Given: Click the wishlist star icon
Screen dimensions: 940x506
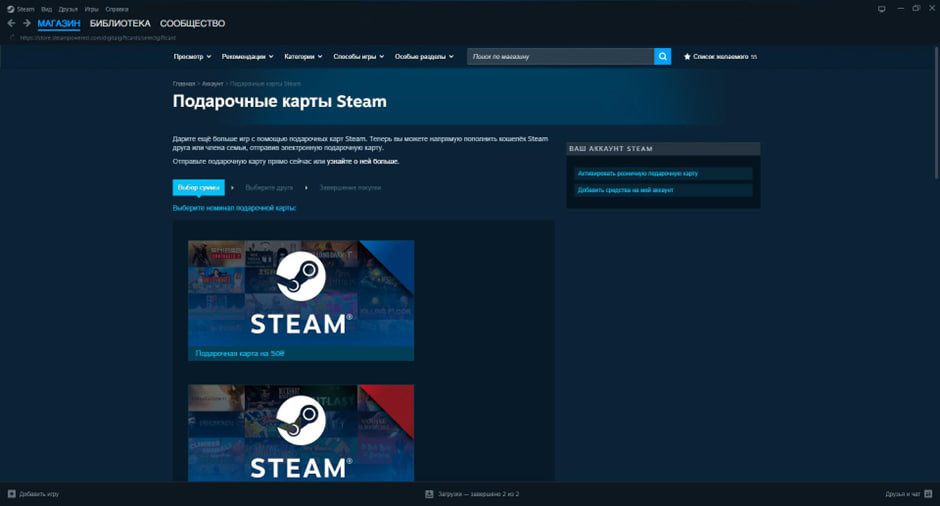Looking at the screenshot, I should pos(687,56).
